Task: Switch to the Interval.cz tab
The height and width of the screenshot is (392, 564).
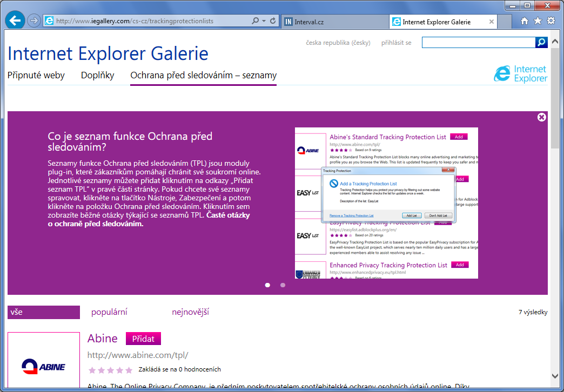Action: pyautogui.click(x=335, y=22)
